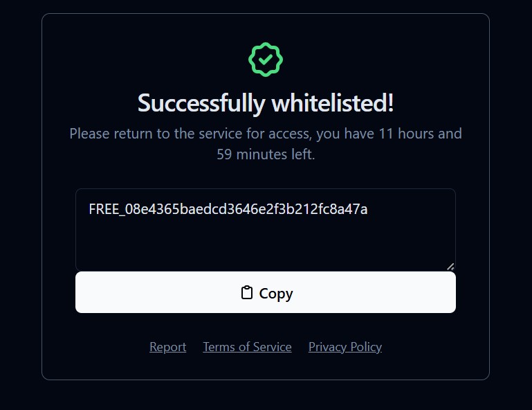
Task: Open the Privacy Policy link
Action: tap(345, 347)
